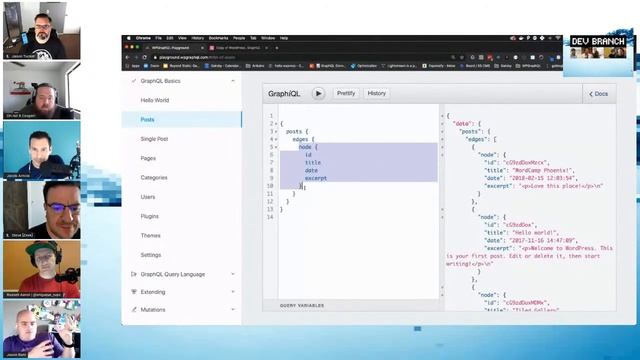640x360 pixels.
Task: Open the History menu in menu bar
Action: (198, 38)
